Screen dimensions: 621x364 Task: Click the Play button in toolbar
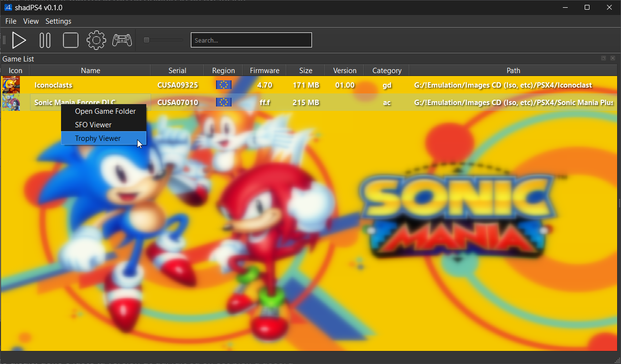tap(19, 40)
